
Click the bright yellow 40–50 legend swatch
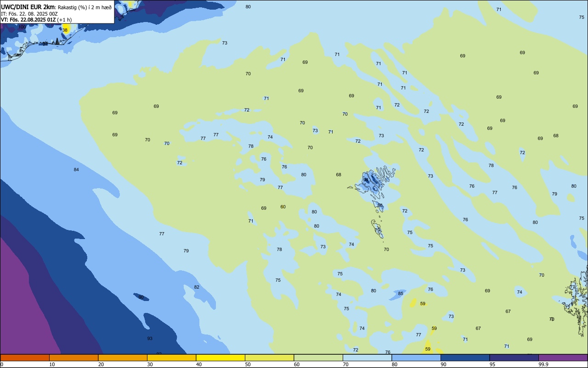(x=220, y=357)
